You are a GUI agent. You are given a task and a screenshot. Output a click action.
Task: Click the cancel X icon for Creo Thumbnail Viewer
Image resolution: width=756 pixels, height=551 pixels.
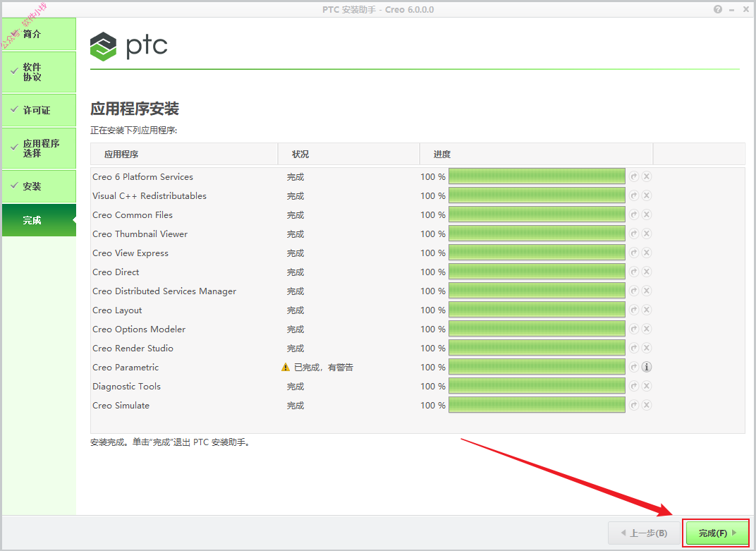coord(647,234)
